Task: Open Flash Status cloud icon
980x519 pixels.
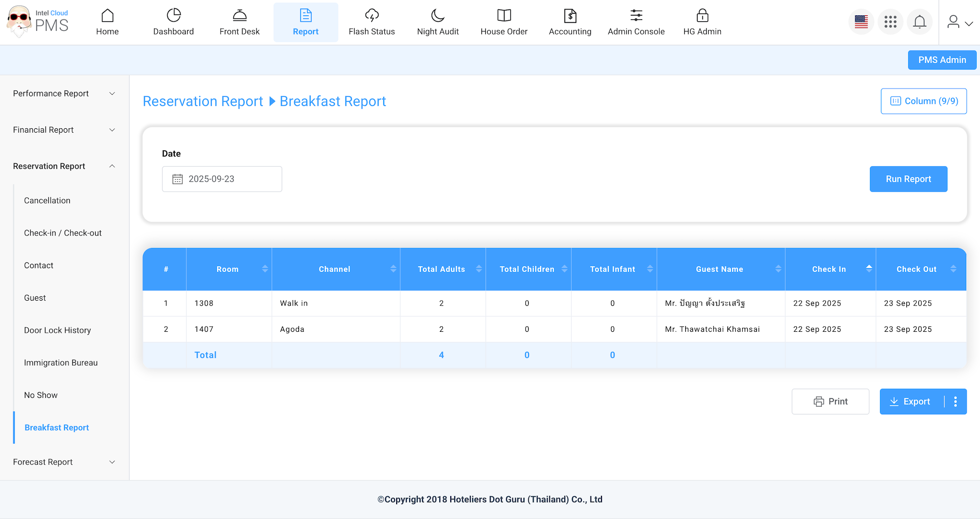Action: [371, 16]
